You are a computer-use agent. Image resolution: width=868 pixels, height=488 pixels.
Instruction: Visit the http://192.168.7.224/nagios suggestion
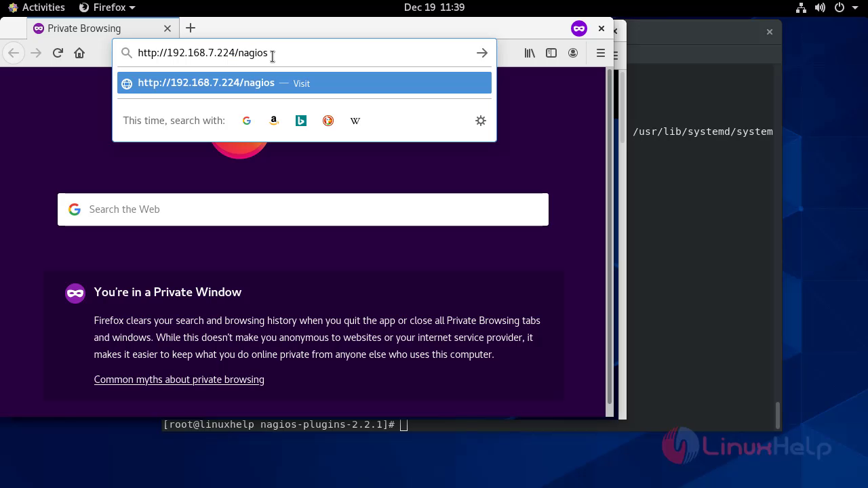[x=304, y=83]
